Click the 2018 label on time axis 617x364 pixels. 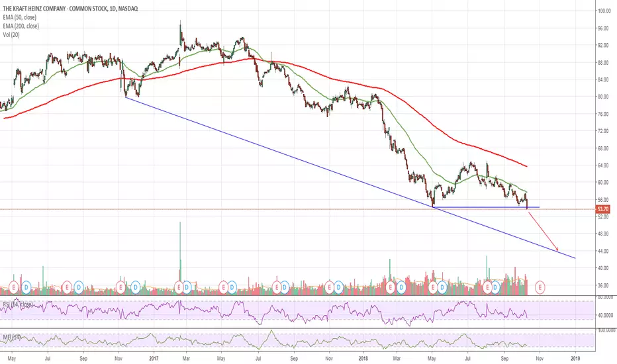363,359
